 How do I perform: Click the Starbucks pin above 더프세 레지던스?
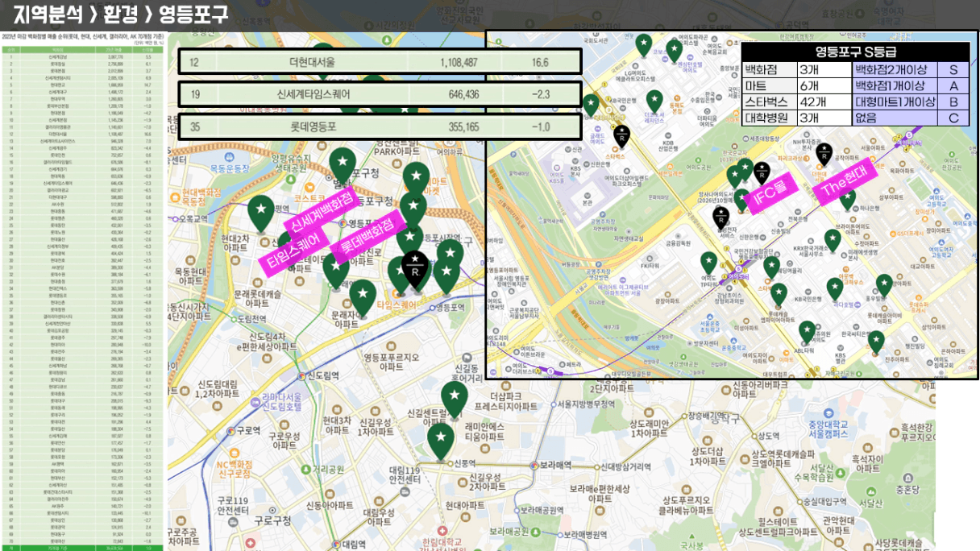click(654, 101)
